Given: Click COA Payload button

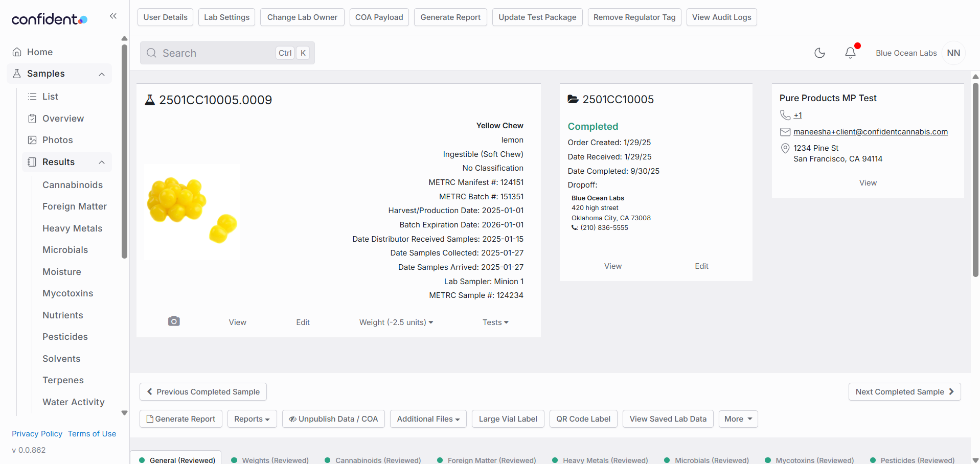Looking at the screenshot, I should [379, 17].
